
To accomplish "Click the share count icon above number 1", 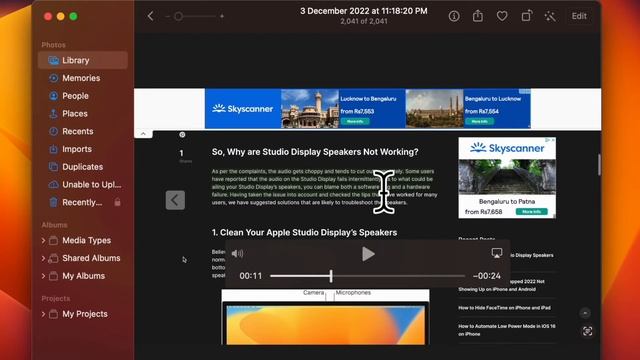I will (182, 135).
